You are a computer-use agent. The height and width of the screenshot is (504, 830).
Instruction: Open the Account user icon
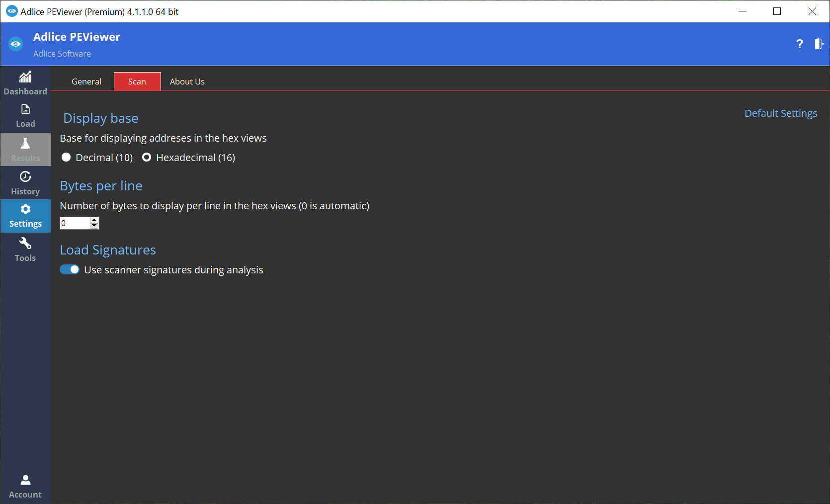(25, 480)
